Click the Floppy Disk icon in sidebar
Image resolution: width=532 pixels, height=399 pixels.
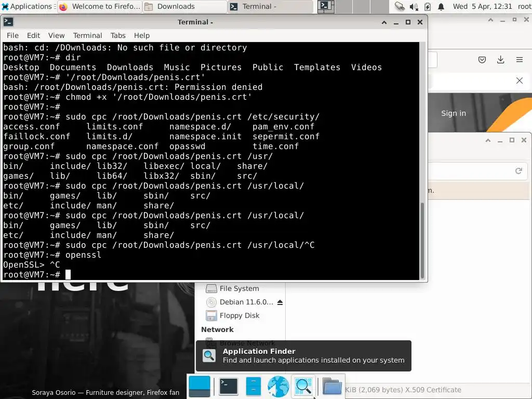(x=211, y=315)
